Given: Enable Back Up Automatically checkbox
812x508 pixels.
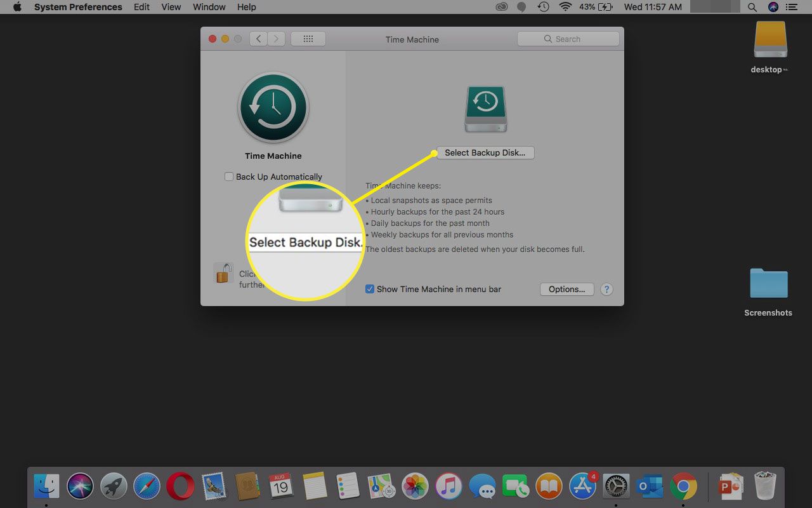Looking at the screenshot, I should 229,177.
